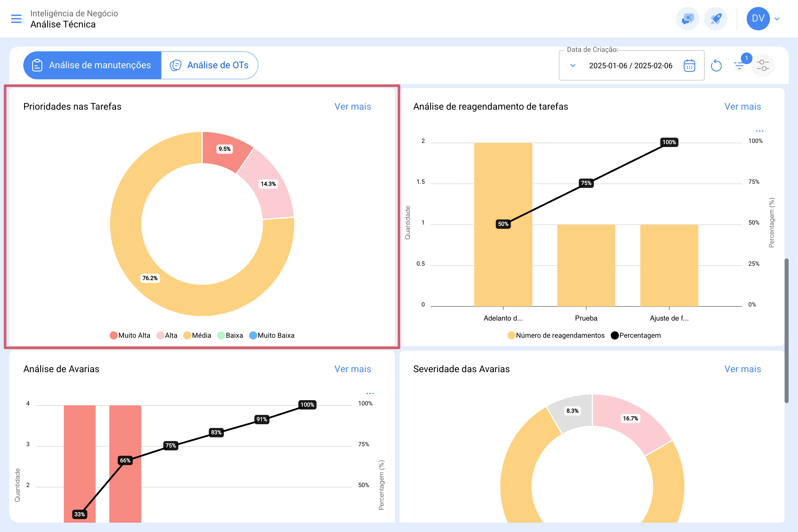This screenshot has width=798, height=532.
Task: Expand the user account chevron
Action: 777,19
